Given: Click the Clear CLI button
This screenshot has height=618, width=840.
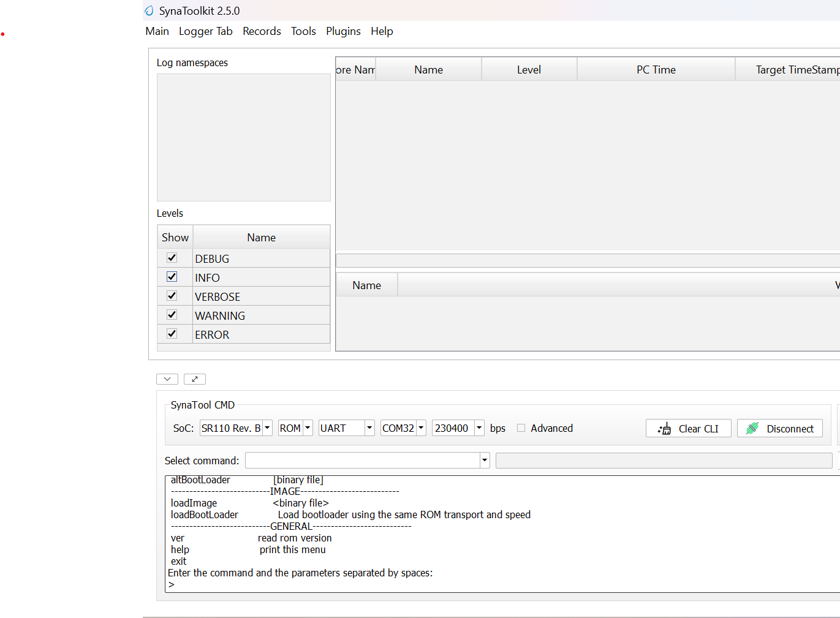Looking at the screenshot, I should pos(689,428).
